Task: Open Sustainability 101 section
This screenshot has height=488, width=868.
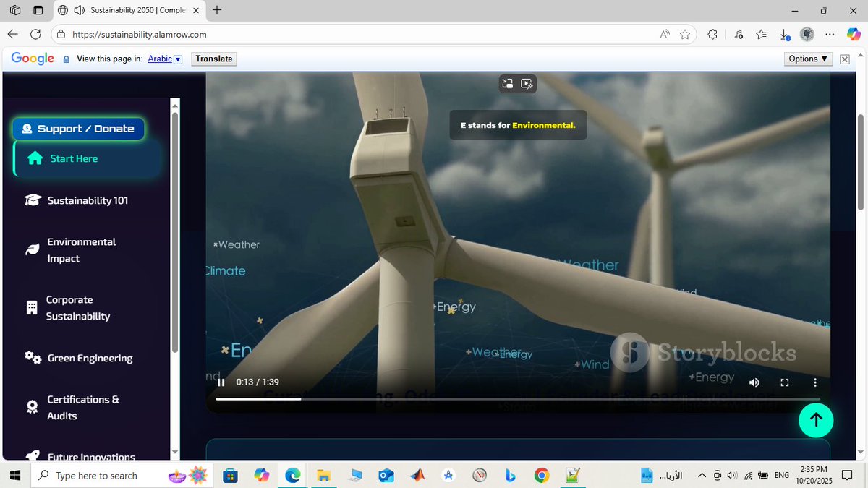Action: 87,200
